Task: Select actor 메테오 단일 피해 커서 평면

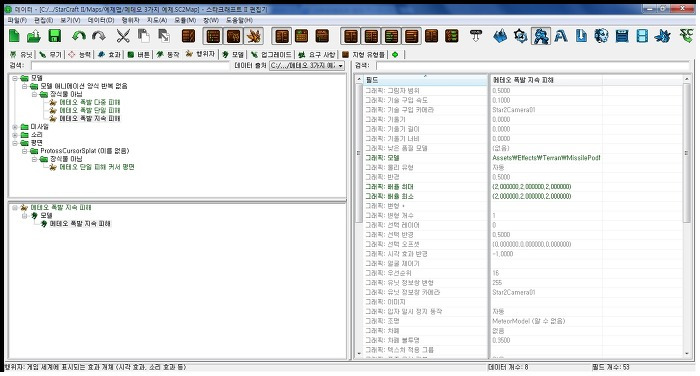Action: coord(97,167)
